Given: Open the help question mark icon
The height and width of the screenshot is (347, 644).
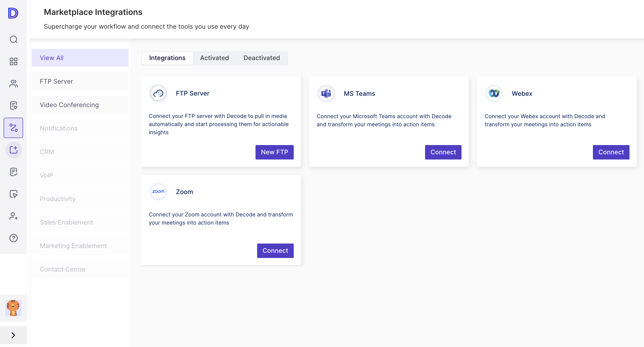Looking at the screenshot, I should click(x=14, y=238).
